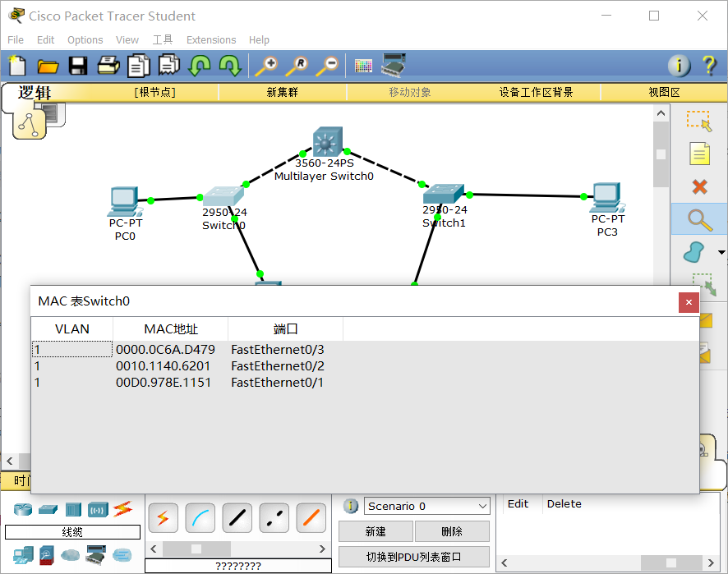The image size is (728, 574).
Task: Select the End Devices category icon
Action: 23,555
